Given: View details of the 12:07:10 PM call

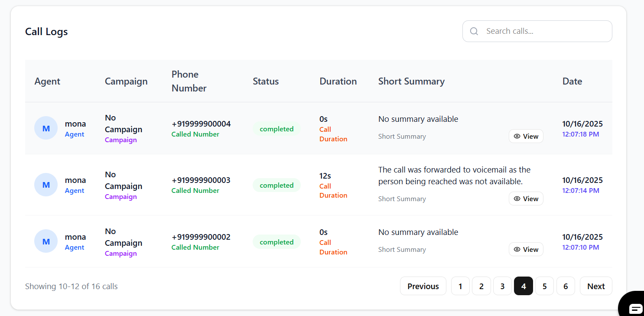Looking at the screenshot, I should click(526, 249).
